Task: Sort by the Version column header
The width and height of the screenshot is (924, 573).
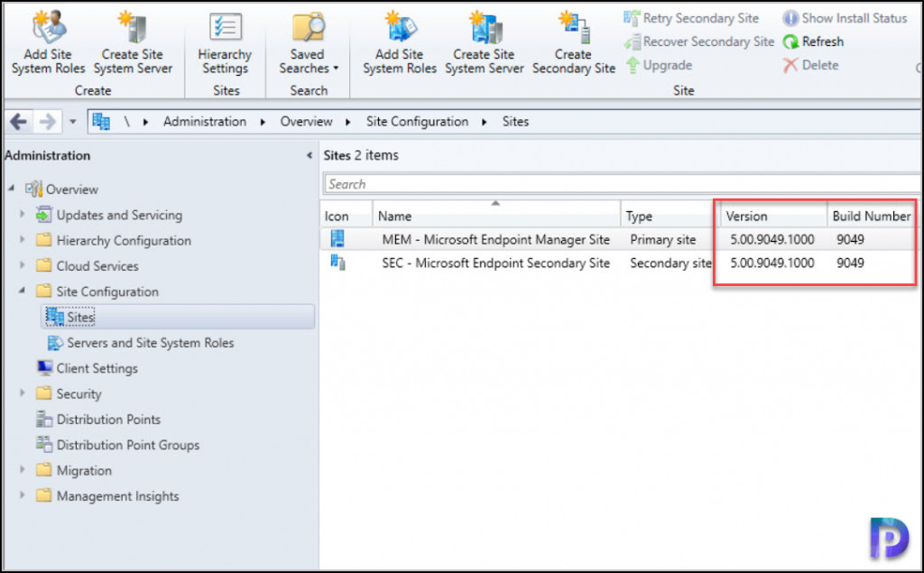Action: [773, 216]
